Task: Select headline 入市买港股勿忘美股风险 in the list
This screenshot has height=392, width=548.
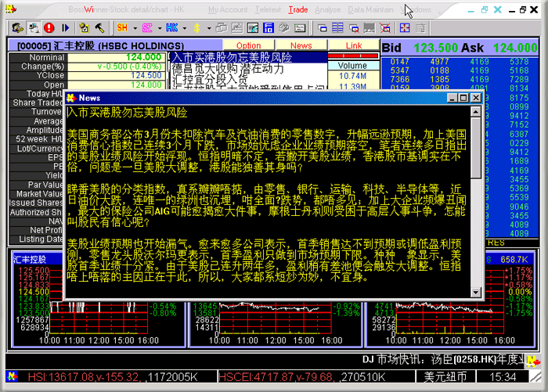Action: pos(248,57)
